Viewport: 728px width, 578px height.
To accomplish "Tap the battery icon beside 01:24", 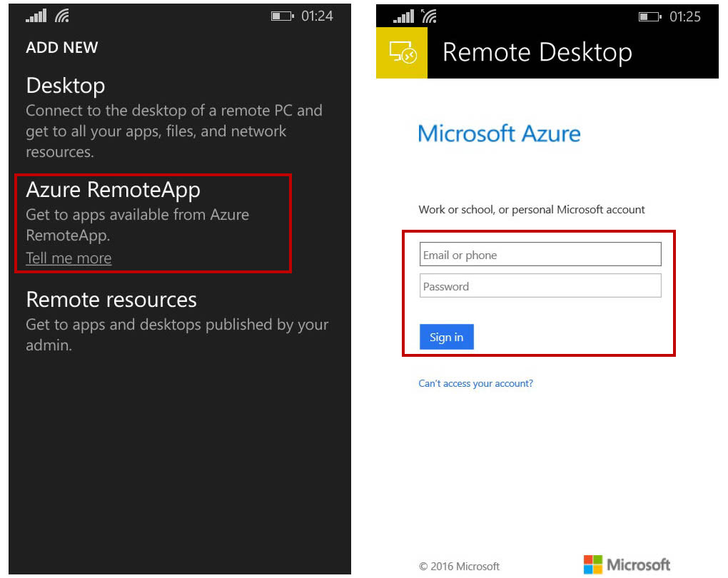I will point(283,16).
